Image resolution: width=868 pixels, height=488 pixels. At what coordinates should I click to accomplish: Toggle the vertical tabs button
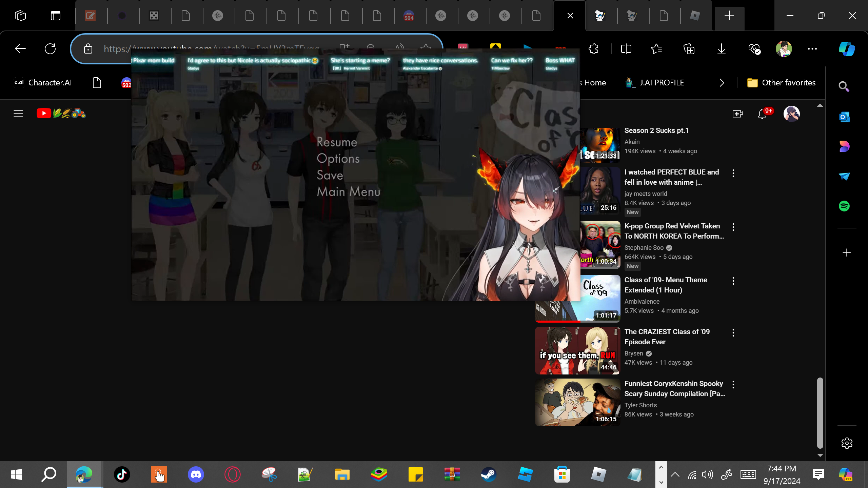(56, 16)
